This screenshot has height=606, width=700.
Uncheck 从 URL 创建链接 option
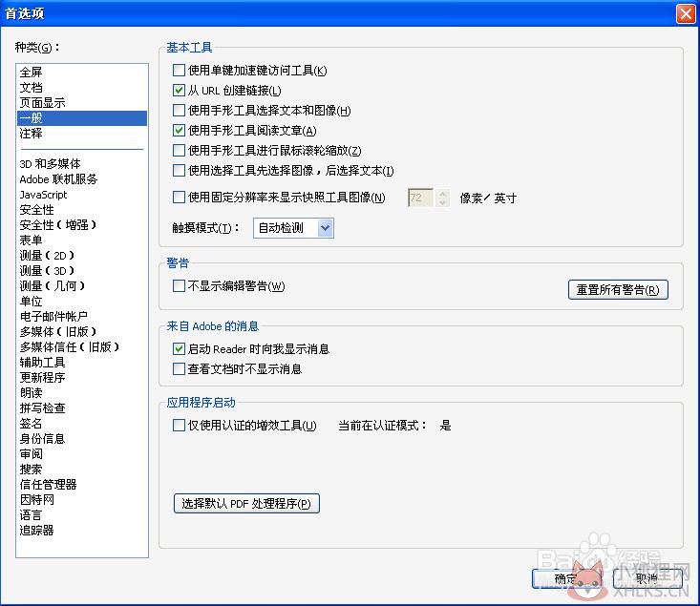[x=179, y=90]
